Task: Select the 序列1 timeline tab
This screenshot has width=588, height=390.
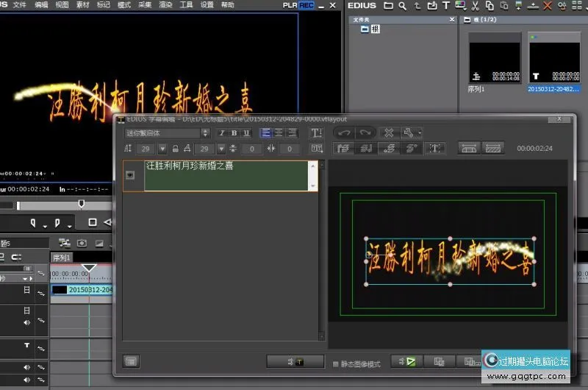Action: point(60,258)
